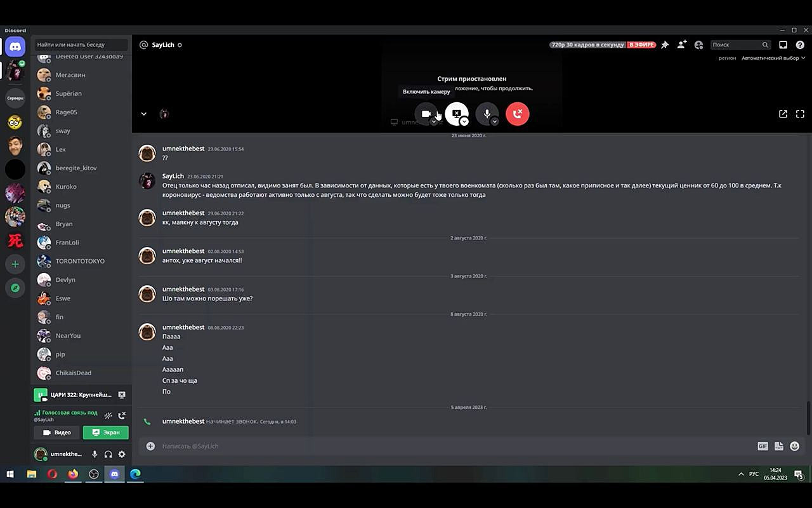812x508 pixels.
Task: Open conversation with Kuroko
Action: 81,187
